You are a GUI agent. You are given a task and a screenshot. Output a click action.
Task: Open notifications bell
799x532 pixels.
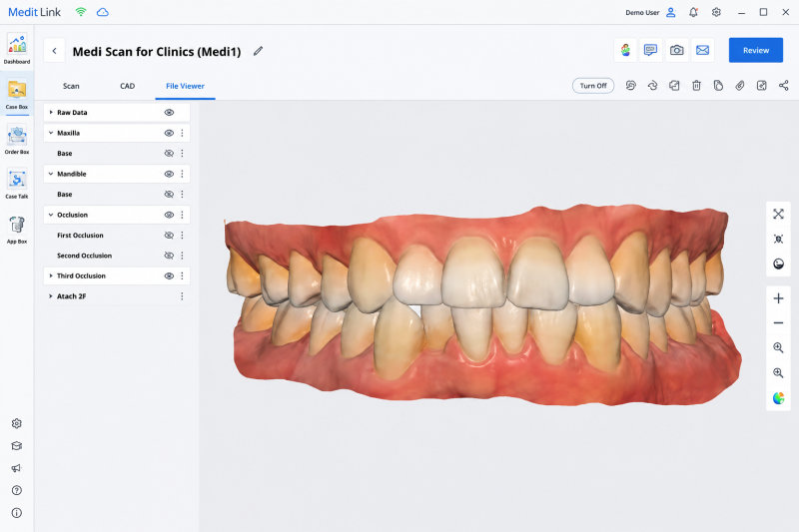tap(693, 12)
